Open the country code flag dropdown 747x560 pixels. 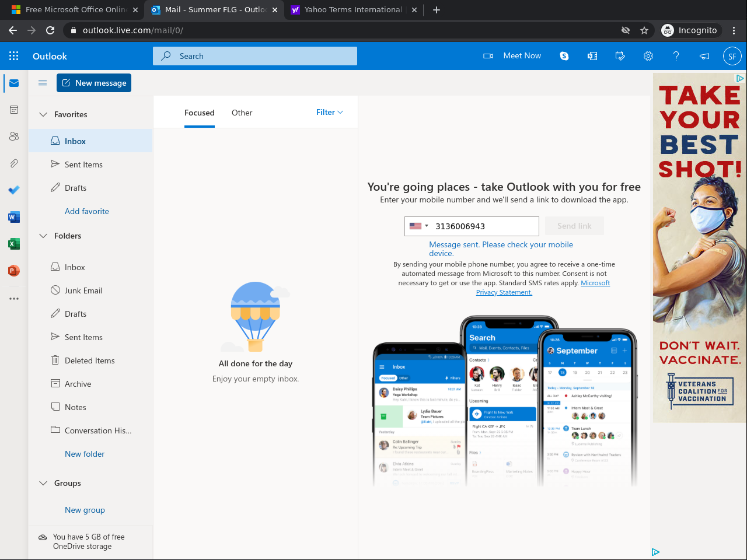click(419, 226)
